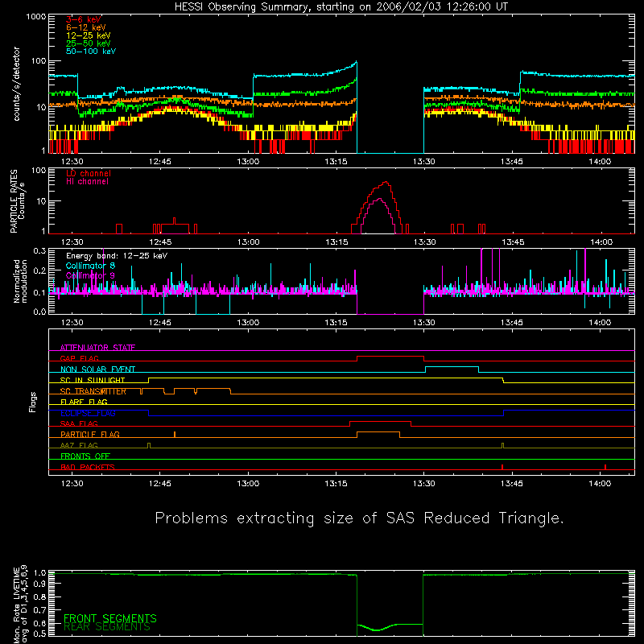Click the particle rate LO channel peak
The height and width of the screenshot is (644, 644).
click(x=386, y=182)
